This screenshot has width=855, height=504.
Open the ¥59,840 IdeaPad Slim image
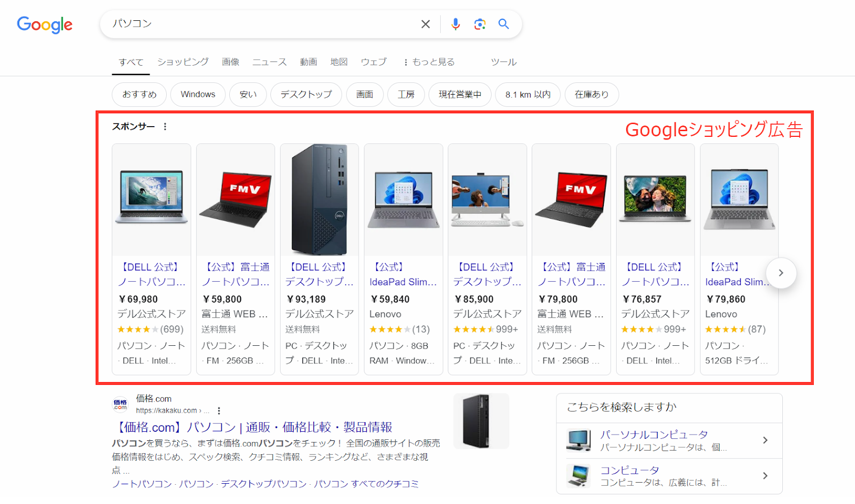pyautogui.click(x=403, y=199)
